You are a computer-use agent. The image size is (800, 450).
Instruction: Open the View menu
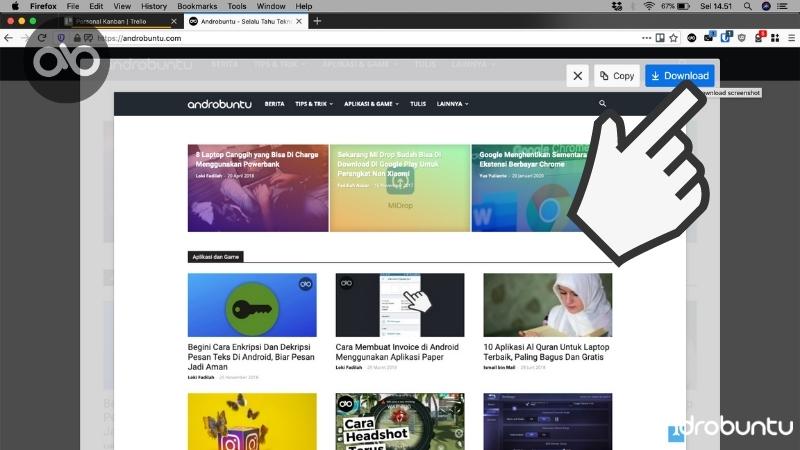[122, 6]
